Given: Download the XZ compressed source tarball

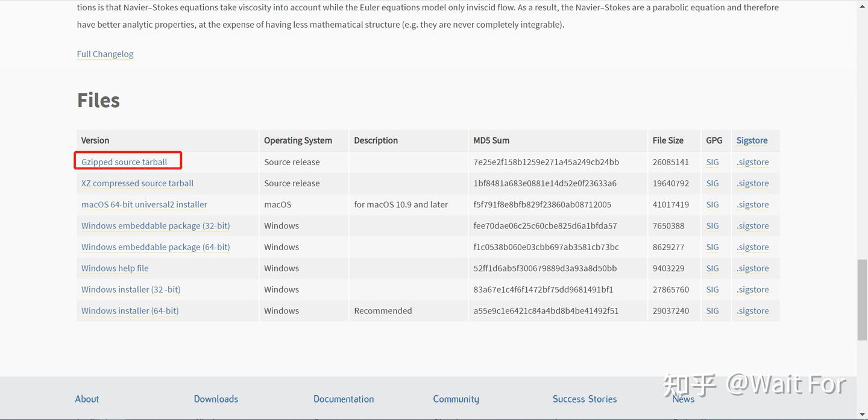Looking at the screenshot, I should click(x=137, y=183).
